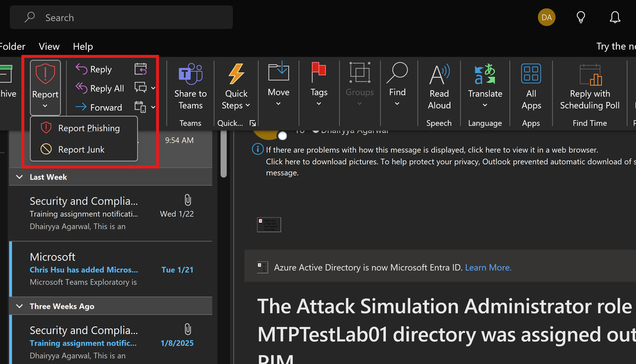Image resolution: width=636 pixels, height=364 pixels.
Task: Click the attachment paperclip on 1/8/2025 email
Action: point(187,329)
